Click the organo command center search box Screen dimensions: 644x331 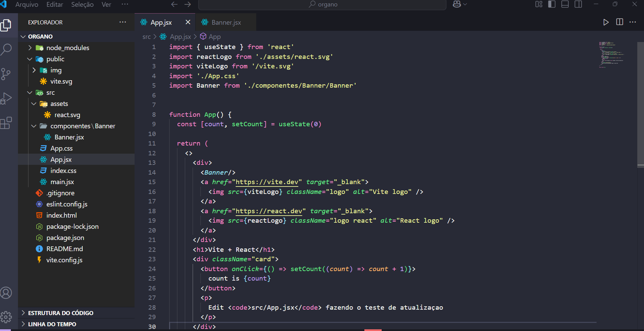tap(322, 4)
